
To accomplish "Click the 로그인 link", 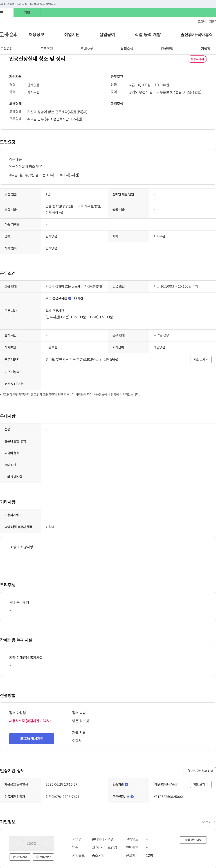I will 202,22.
